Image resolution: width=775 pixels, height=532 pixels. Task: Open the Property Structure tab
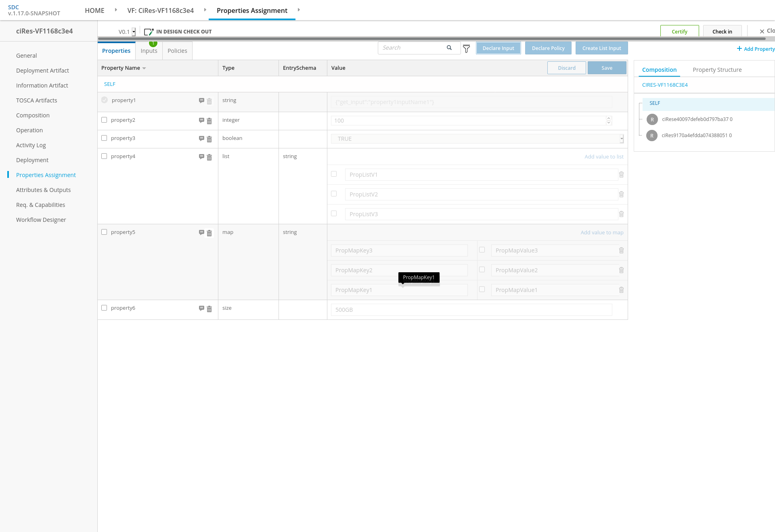pos(717,70)
